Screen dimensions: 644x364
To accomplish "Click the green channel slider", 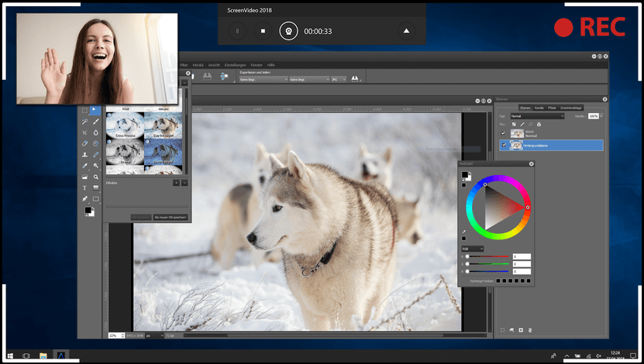I will click(487, 264).
